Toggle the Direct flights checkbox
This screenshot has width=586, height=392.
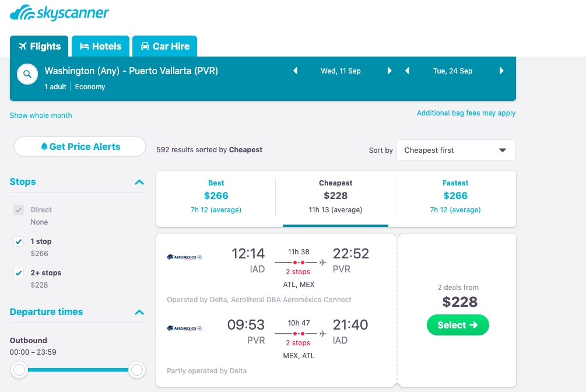[x=19, y=210]
